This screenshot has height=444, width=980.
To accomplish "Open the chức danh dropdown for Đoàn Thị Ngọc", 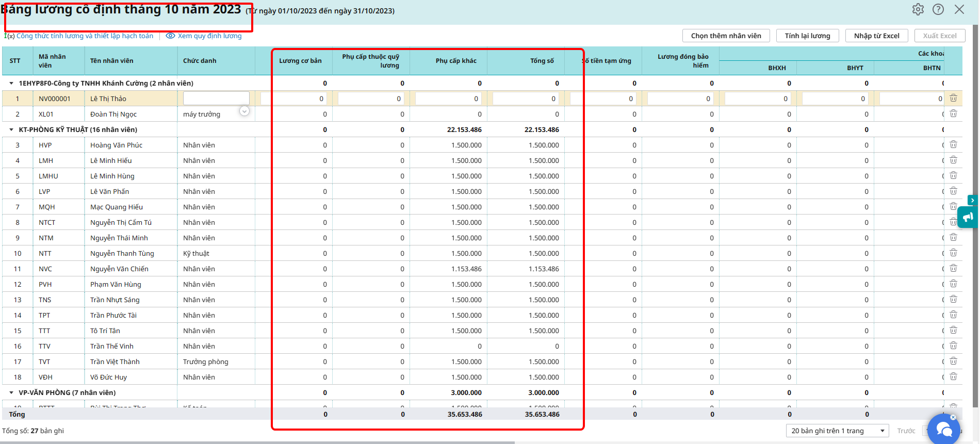I will (x=244, y=111).
